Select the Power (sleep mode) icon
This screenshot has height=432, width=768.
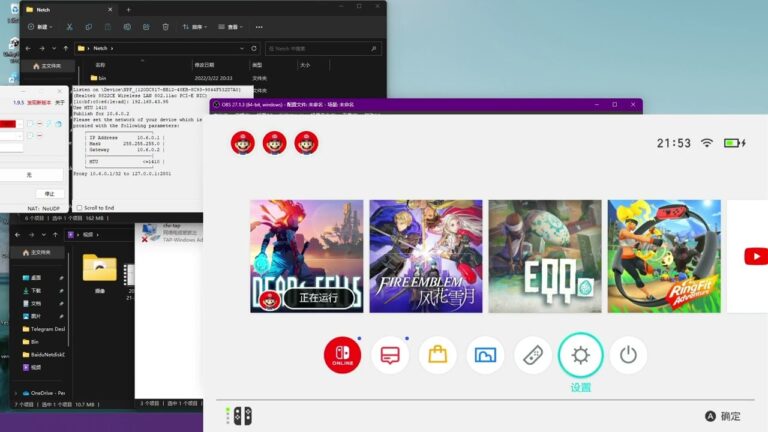pos(628,355)
